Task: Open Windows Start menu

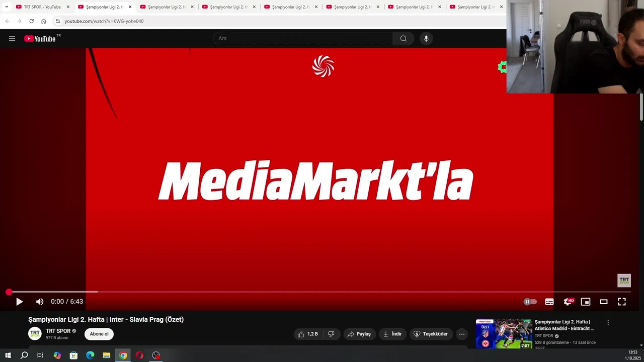Action: (x=8, y=355)
